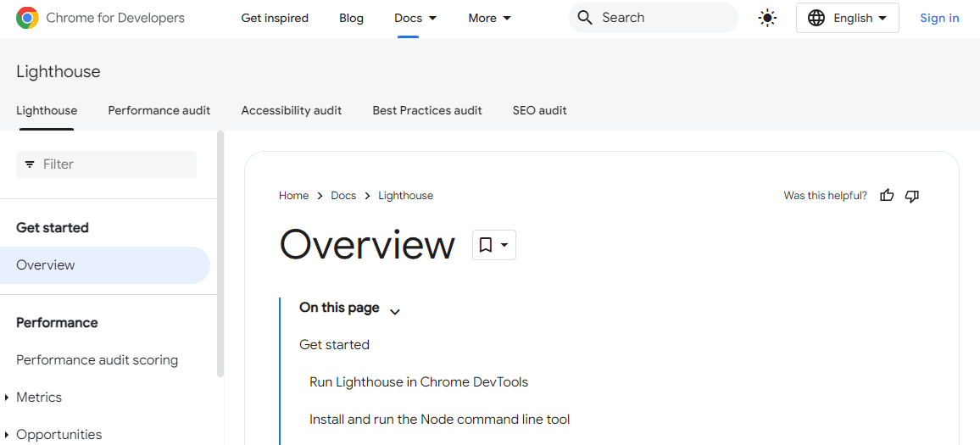Click the Overview page title
The height and width of the screenshot is (445, 980).
point(368,244)
